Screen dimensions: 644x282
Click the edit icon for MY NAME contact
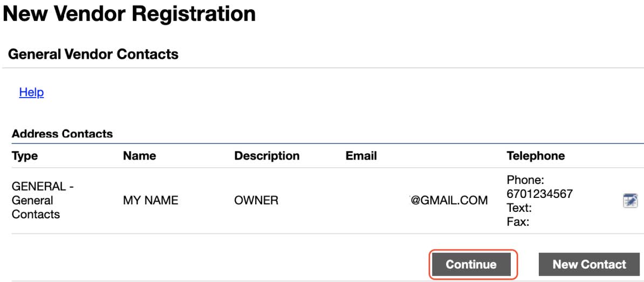630,201
